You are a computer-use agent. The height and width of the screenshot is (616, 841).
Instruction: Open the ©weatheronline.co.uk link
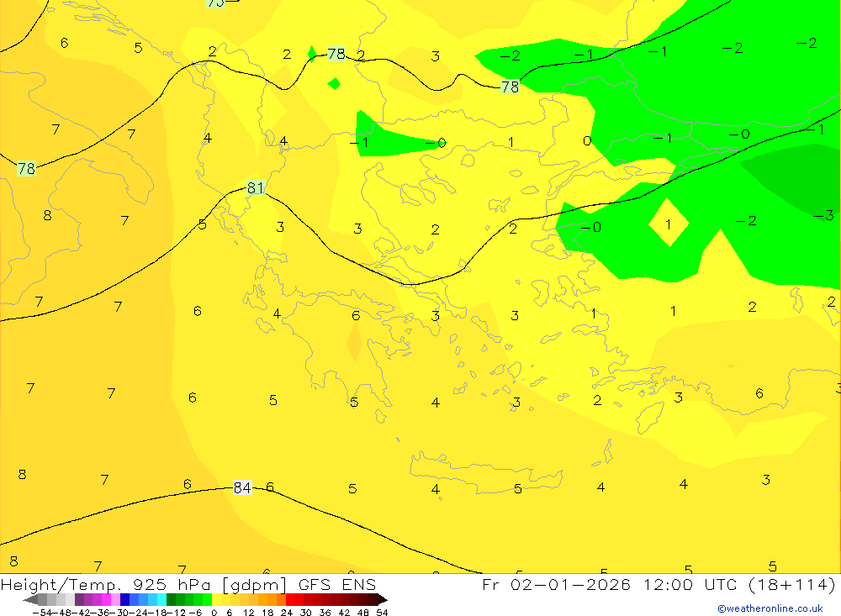(x=770, y=608)
